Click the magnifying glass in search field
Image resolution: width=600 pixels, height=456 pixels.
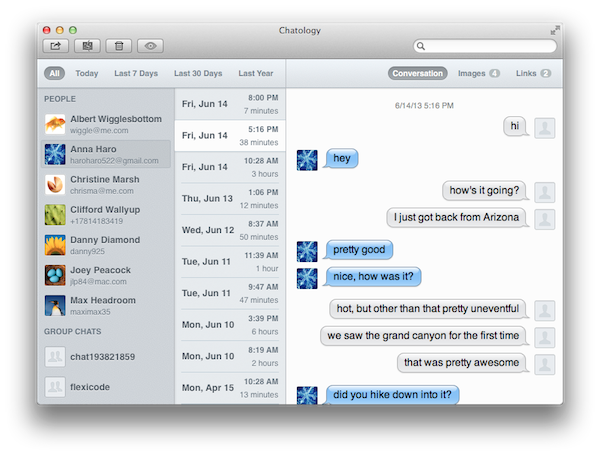pyautogui.click(x=423, y=46)
